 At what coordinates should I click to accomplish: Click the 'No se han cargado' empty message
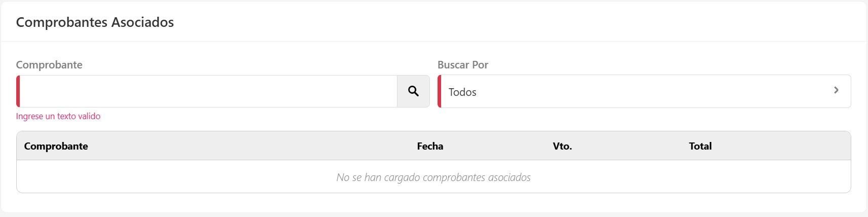point(433,177)
